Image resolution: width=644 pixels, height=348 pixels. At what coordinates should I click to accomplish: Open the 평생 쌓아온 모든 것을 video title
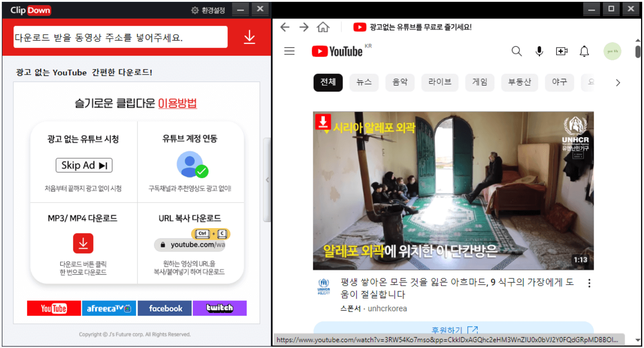coord(457,289)
